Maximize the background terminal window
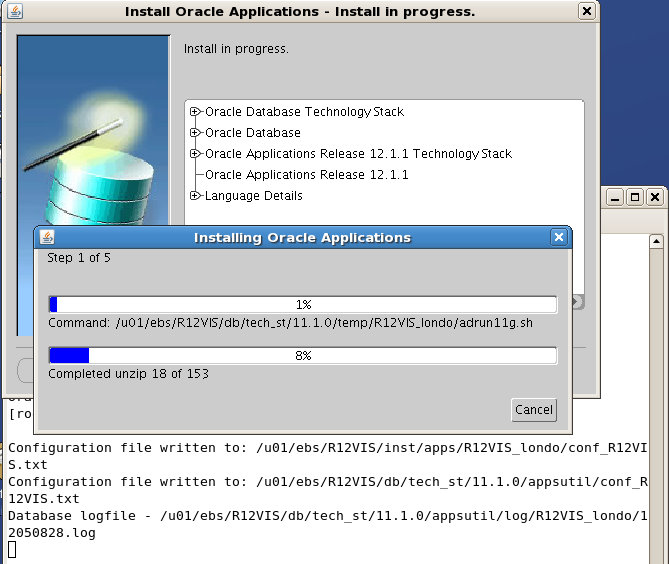The width and height of the screenshot is (669, 564). pos(635,198)
